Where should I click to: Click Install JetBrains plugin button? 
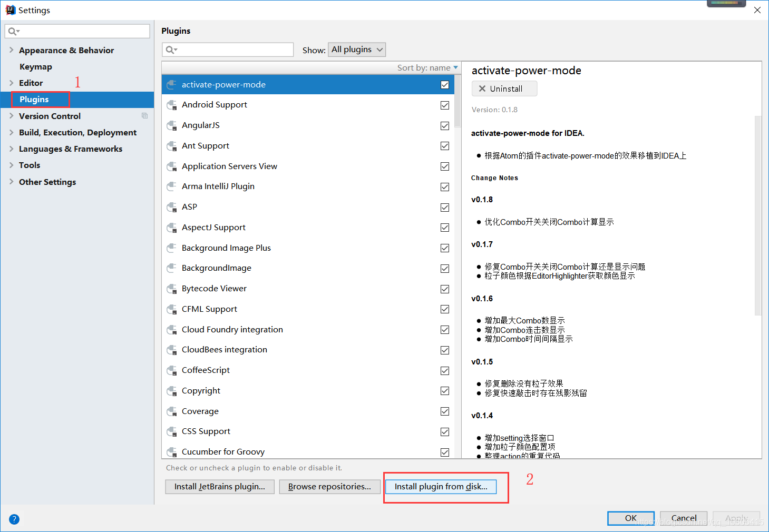(220, 486)
